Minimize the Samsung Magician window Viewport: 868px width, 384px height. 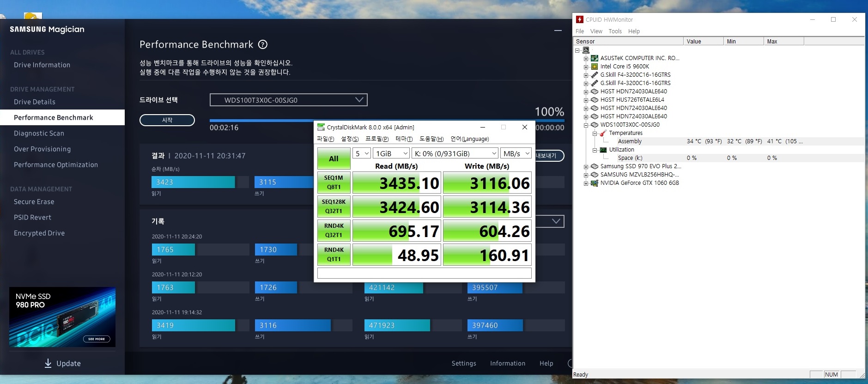(558, 30)
